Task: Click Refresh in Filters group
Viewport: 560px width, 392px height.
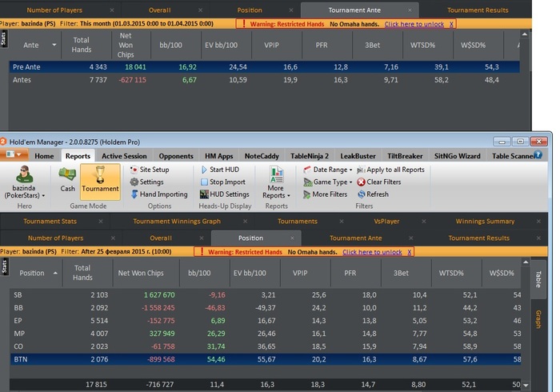Action: coord(377,194)
